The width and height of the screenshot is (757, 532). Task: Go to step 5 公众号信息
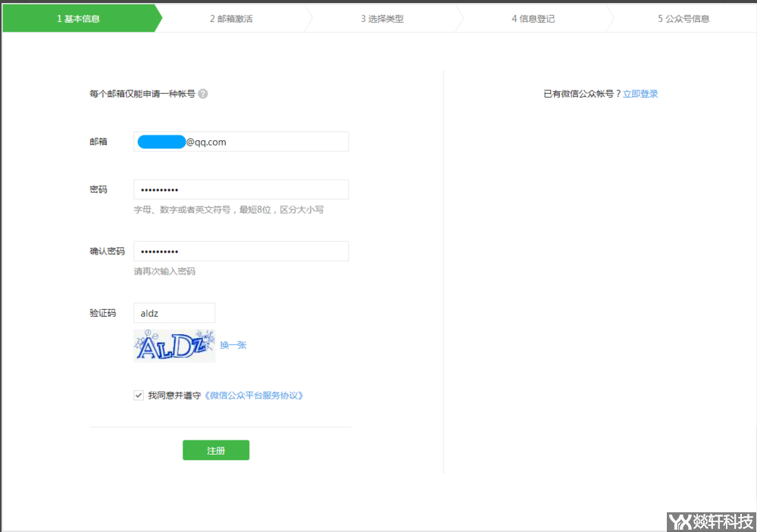coord(681,18)
